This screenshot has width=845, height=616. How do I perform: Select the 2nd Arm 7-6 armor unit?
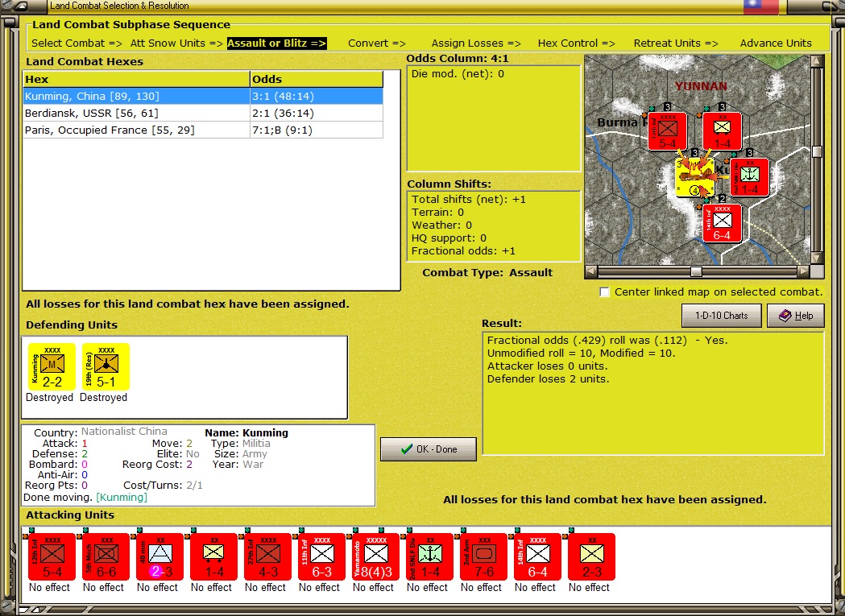(x=483, y=556)
